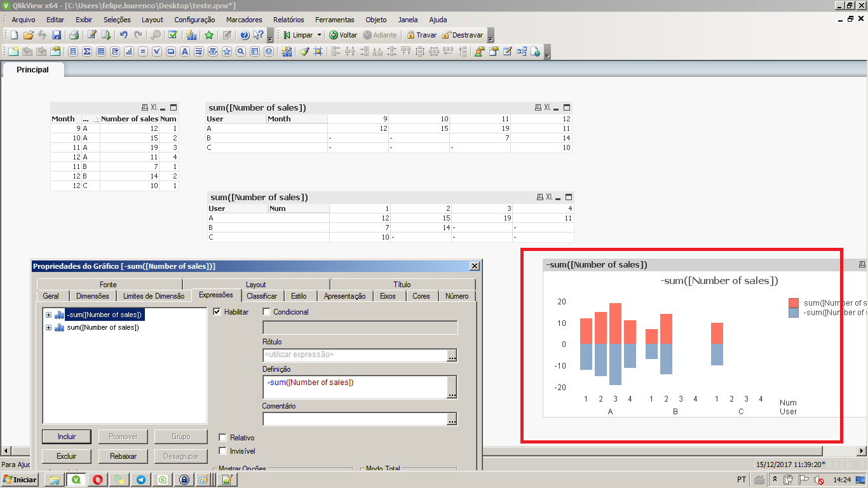Save the document with the floppy disk icon

(57, 35)
